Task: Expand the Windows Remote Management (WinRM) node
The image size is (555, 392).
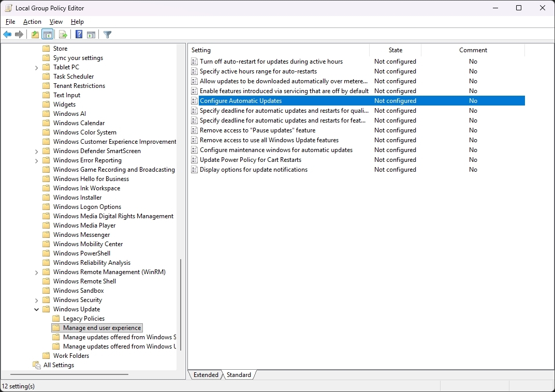Action: point(36,272)
